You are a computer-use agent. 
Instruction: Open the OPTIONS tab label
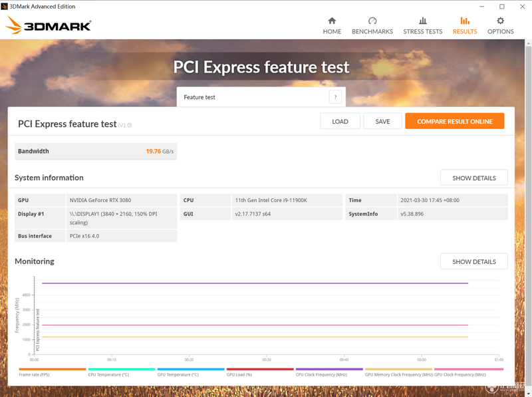click(x=501, y=31)
